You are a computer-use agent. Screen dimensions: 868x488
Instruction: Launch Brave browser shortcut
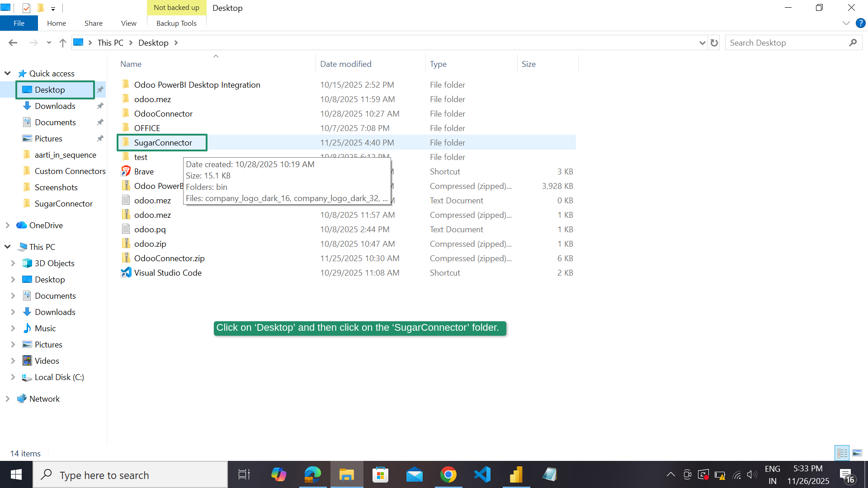pos(144,171)
